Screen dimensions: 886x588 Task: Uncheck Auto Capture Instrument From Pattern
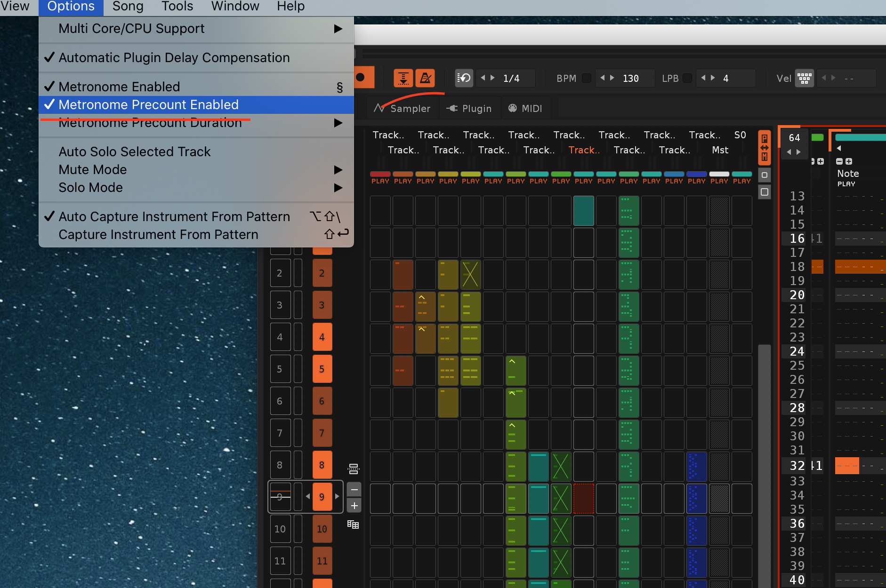[196, 216]
